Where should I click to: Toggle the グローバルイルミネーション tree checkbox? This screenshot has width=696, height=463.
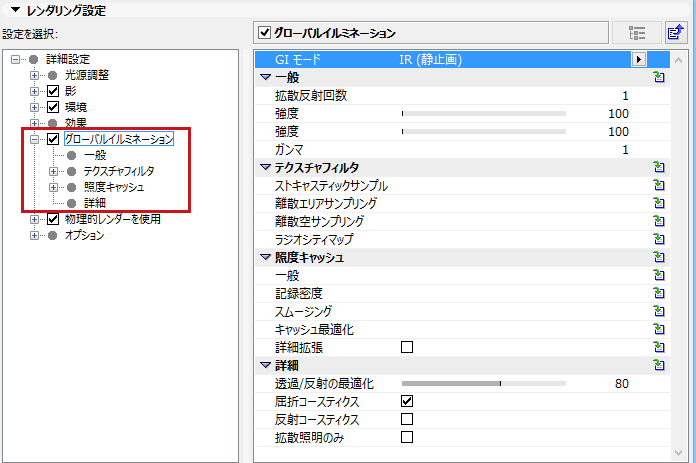pyautogui.click(x=53, y=139)
